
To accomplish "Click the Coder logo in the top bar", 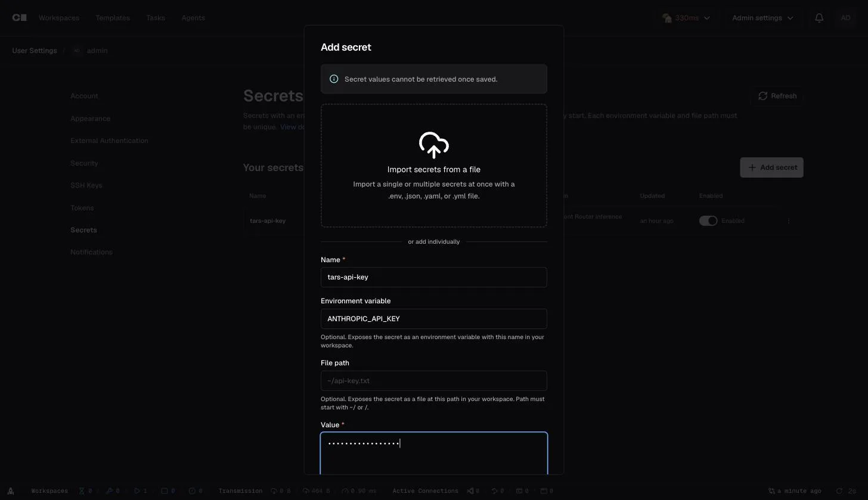I will click(19, 18).
